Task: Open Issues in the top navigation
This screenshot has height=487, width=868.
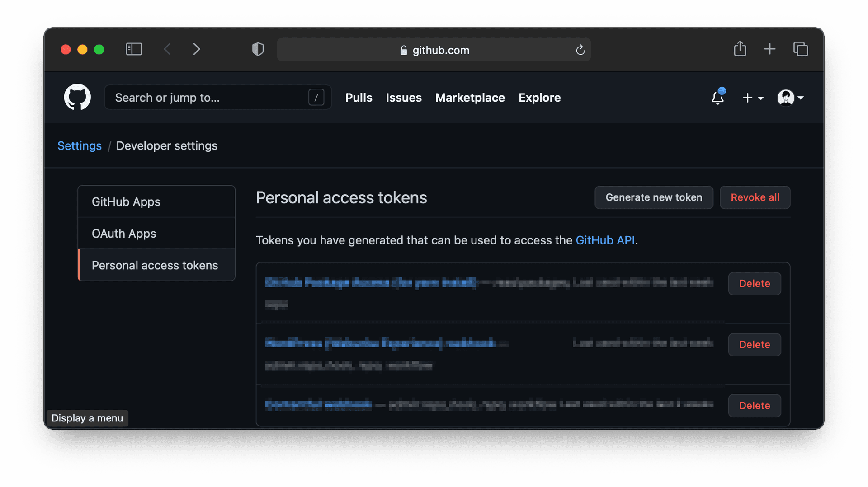Action: click(404, 98)
